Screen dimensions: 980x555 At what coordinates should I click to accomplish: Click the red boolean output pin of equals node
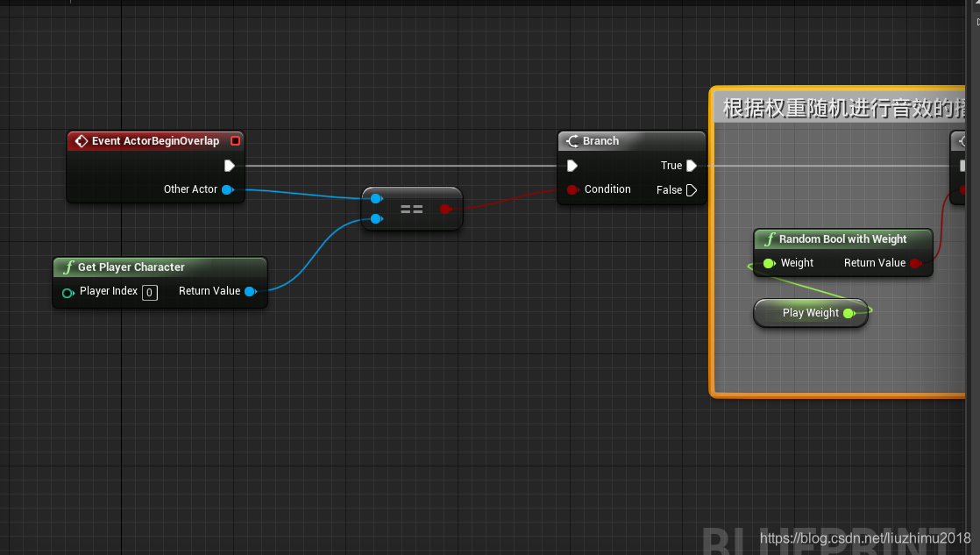pos(445,209)
